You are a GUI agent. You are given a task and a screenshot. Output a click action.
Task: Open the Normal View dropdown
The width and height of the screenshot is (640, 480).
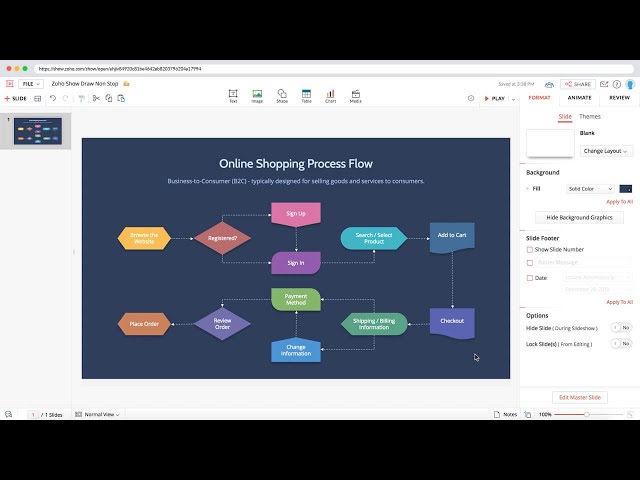102,413
